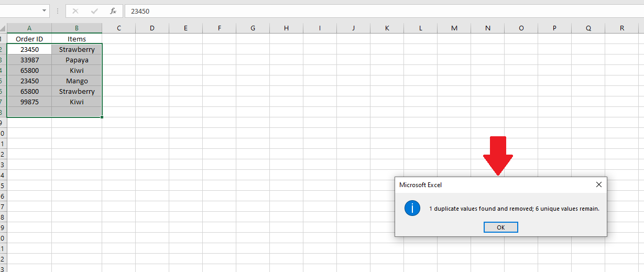
Task: Click the Cancel X icon in formula bar
Action: pyautogui.click(x=75, y=11)
